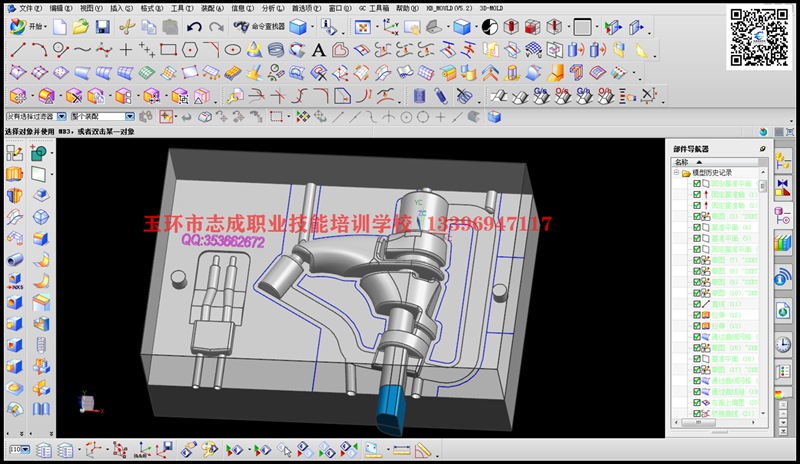This screenshot has height=464, width=800.
Task: Select the Arc curve tool
Action: (x=39, y=50)
